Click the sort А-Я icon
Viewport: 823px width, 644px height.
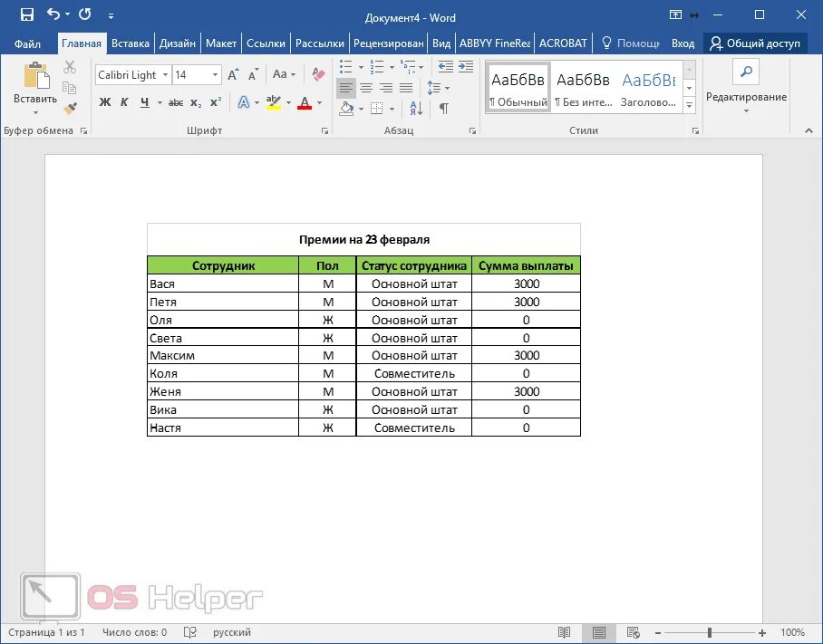[x=416, y=109]
